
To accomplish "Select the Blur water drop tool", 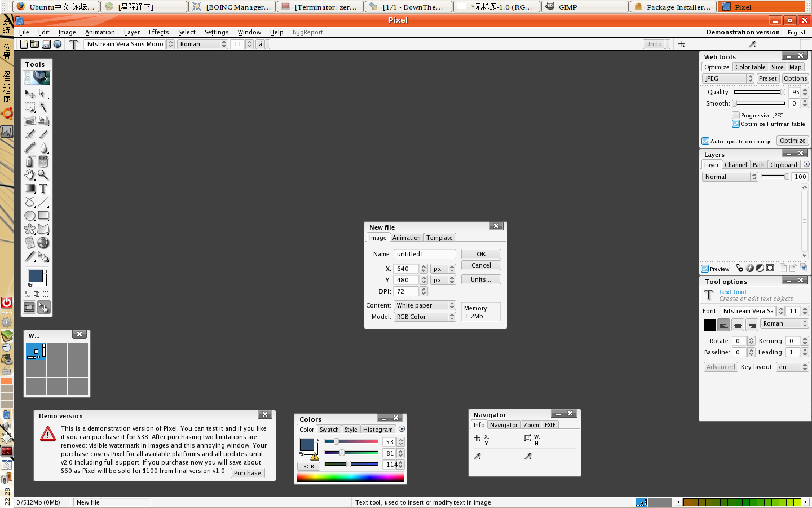I will 43,148.
